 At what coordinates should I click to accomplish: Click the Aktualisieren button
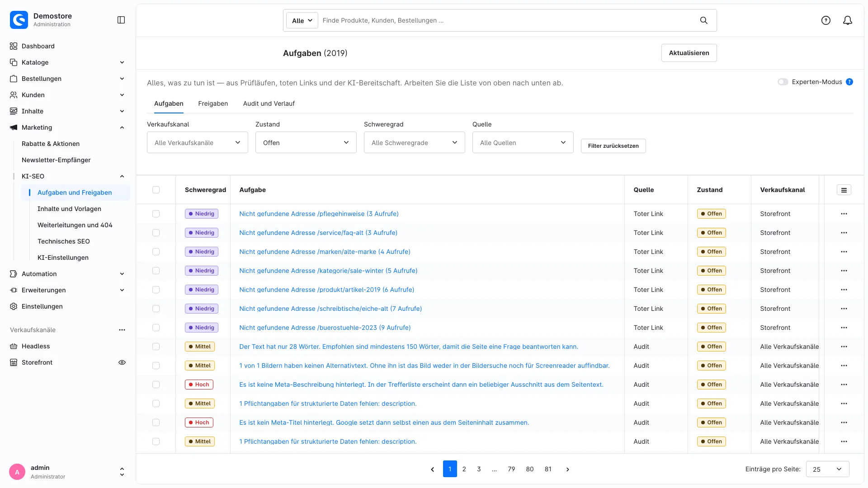point(689,53)
